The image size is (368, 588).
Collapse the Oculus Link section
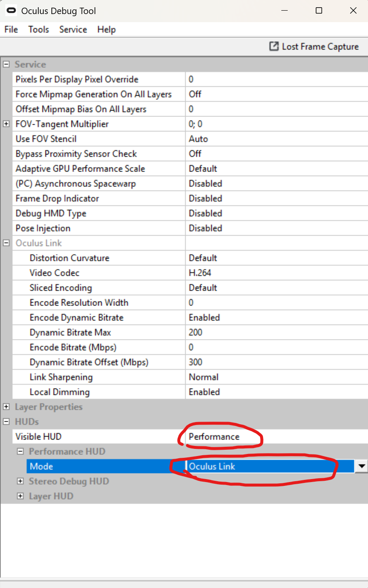(x=6, y=243)
